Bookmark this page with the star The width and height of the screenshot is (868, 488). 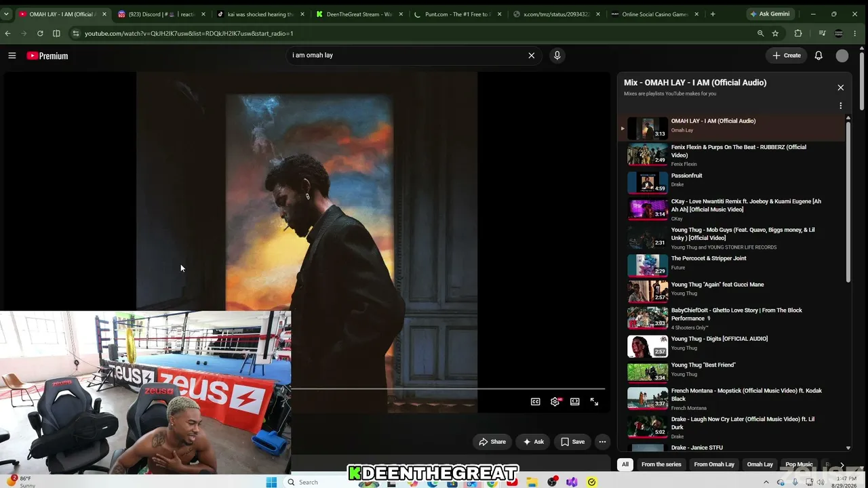[x=775, y=33]
